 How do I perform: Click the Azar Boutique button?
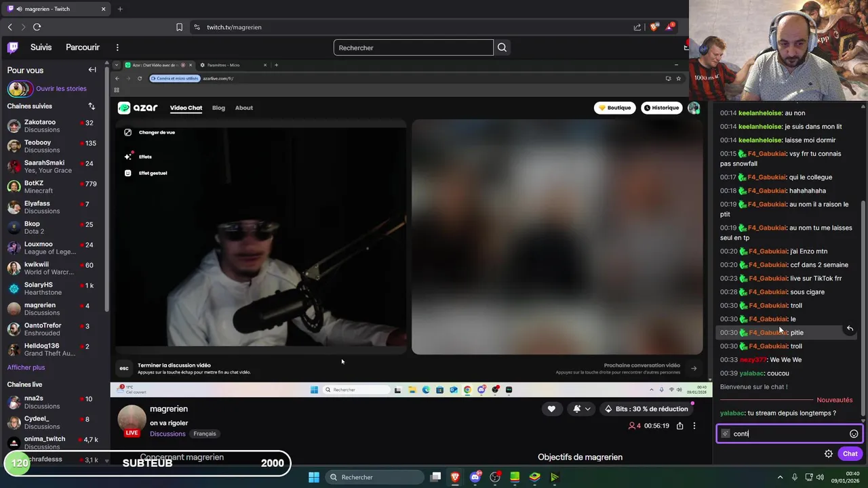coord(615,108)
